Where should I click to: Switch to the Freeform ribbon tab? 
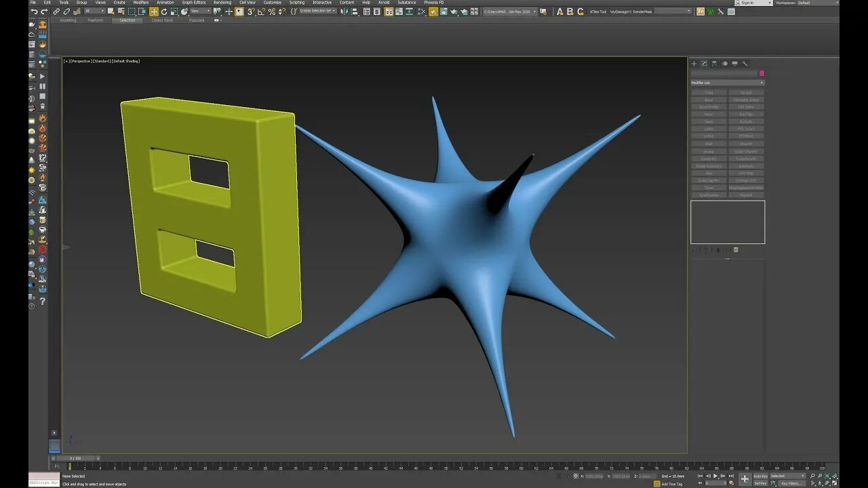tap(95, 20)
